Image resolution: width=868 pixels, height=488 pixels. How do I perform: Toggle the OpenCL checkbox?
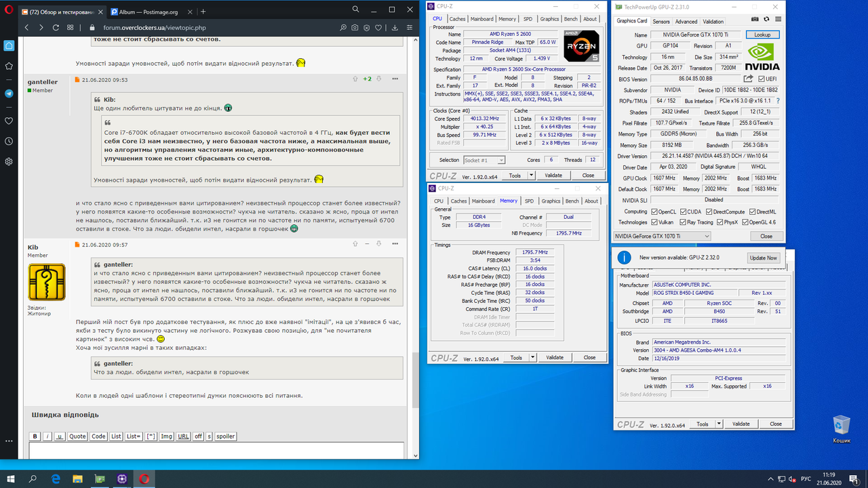point(654,211)
